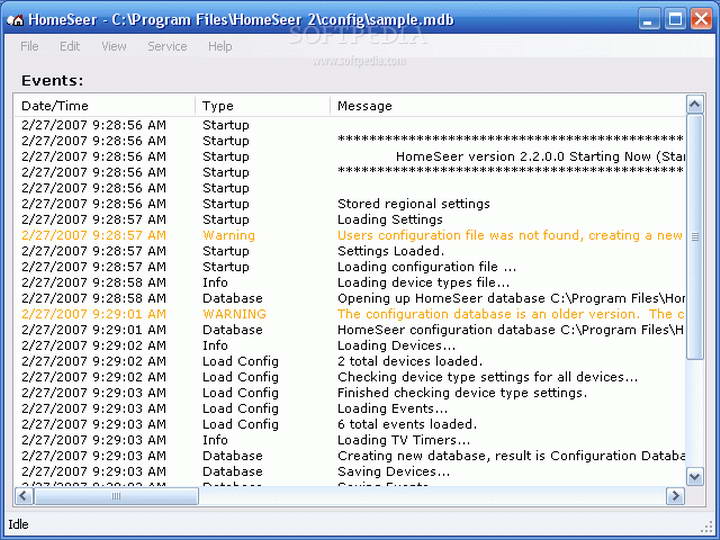
Task: Click the vertical scrollbar thumb
Action: (x=694, y=237)
